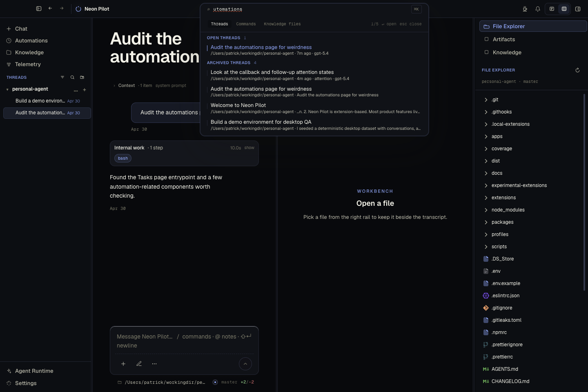Show the Internal work step details
This screenshot has height=392, width=588.
(x=249, y=148)
